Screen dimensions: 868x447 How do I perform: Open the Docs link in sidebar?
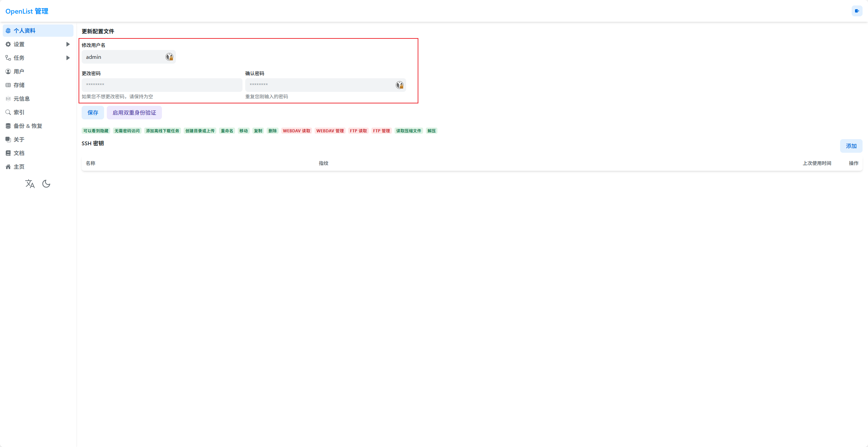[x=19, y=153]
